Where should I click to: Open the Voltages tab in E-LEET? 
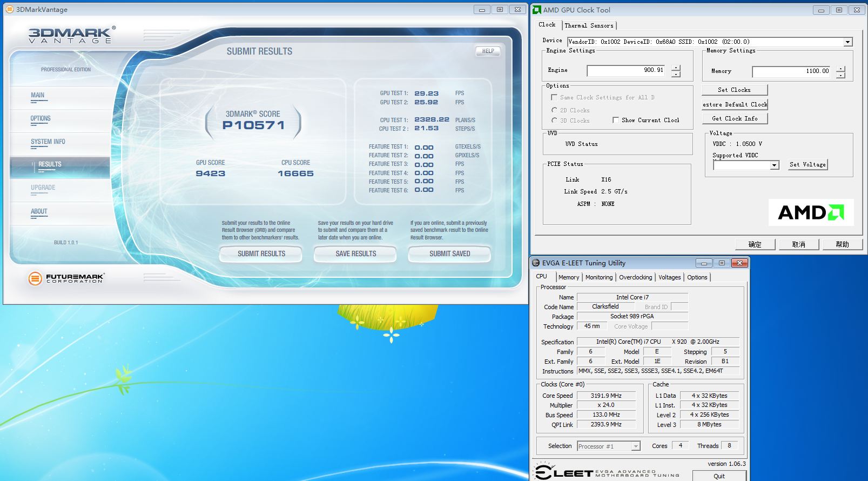point(670,277)
